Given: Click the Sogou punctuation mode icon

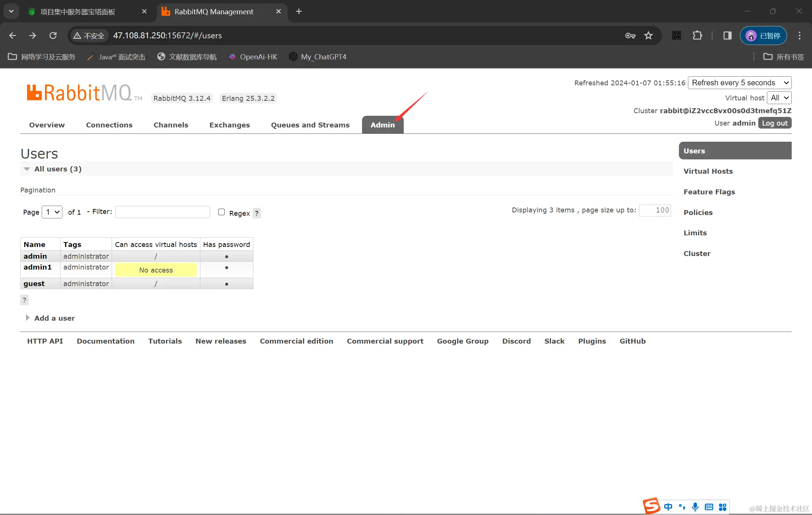Looking at the screenshot, I should click(x=682, y=507).
